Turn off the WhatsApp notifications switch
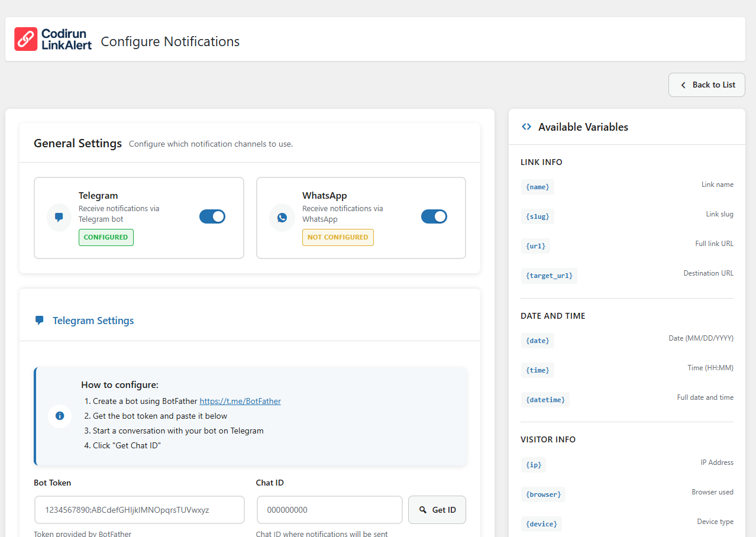 coord(434,216)
